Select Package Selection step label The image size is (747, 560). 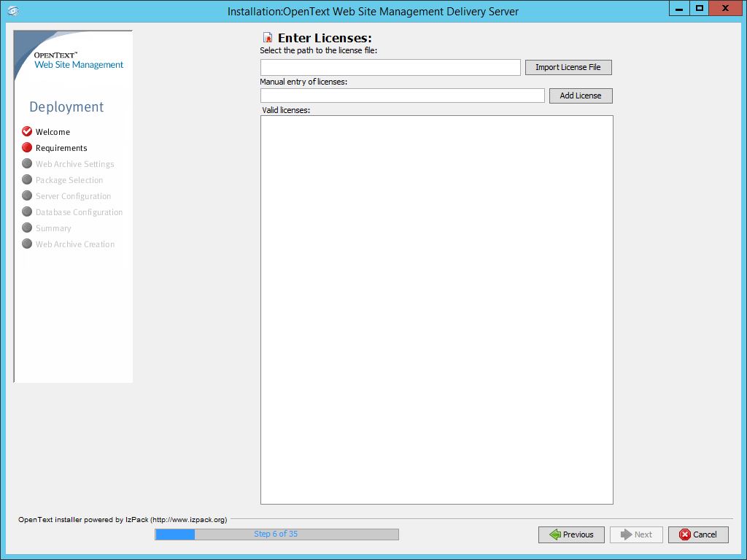coord(69,180)
